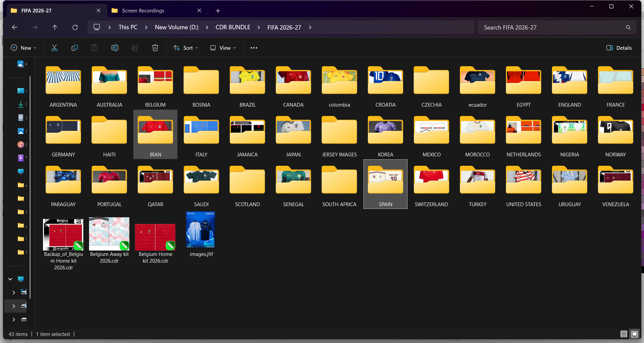Add a new tab with plus button

point(218,11)
